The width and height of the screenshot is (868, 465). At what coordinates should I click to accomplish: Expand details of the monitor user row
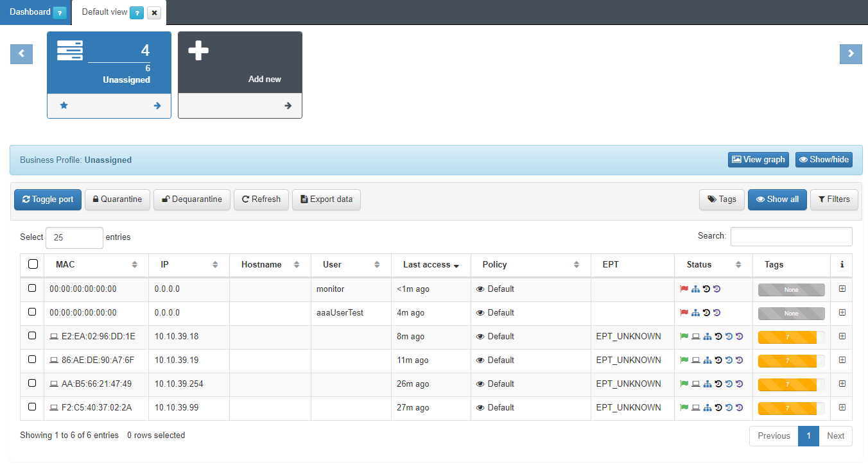pyautogui.click(x=842, y=289)
